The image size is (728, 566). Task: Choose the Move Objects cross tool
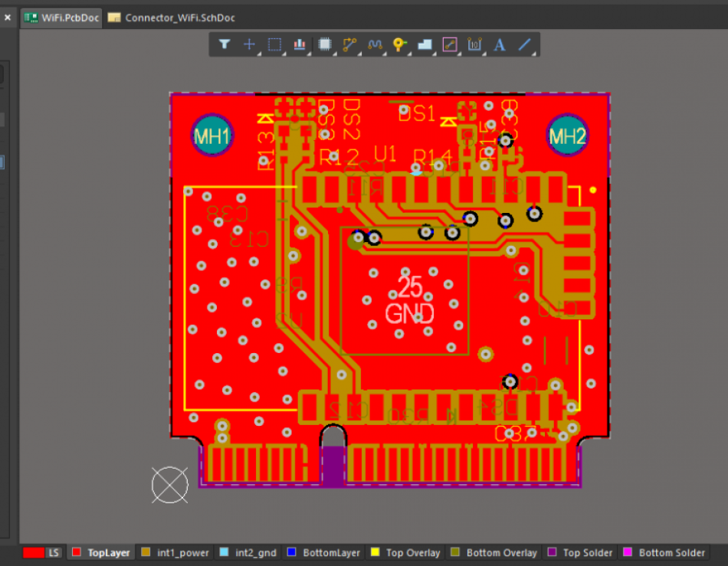point(249,44)
